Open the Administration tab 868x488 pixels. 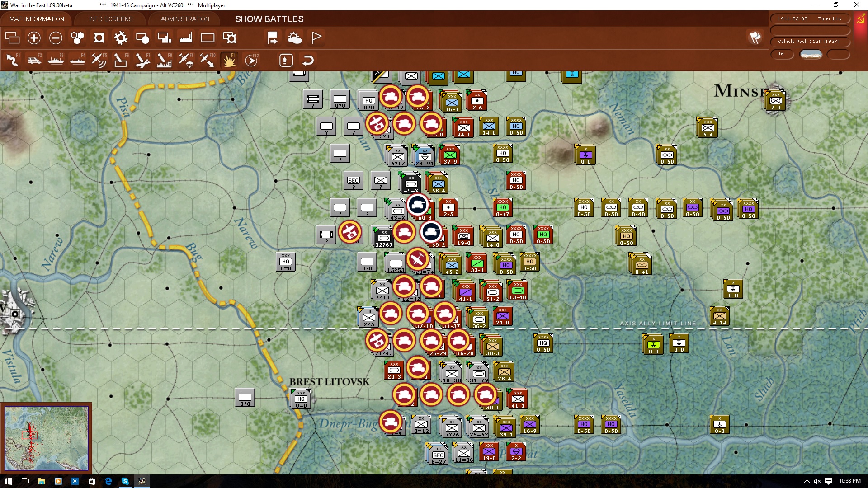click(x=185, y=19)
